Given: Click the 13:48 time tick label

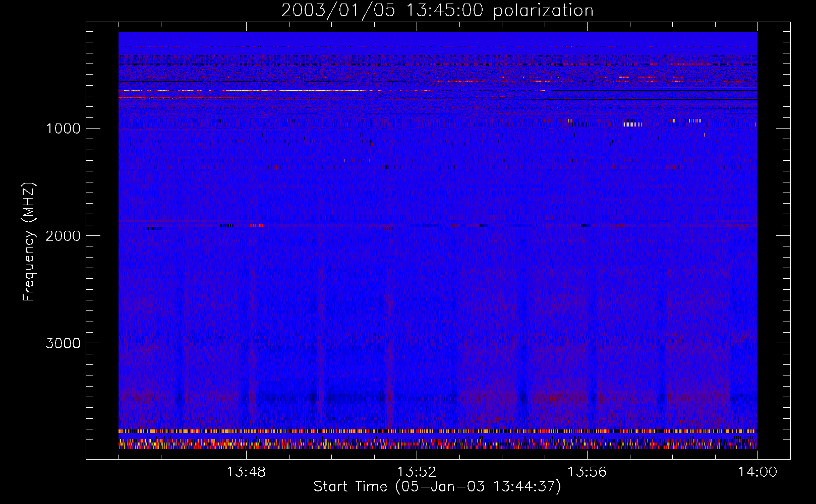Looking at the screenshot, I should [246, 472].
